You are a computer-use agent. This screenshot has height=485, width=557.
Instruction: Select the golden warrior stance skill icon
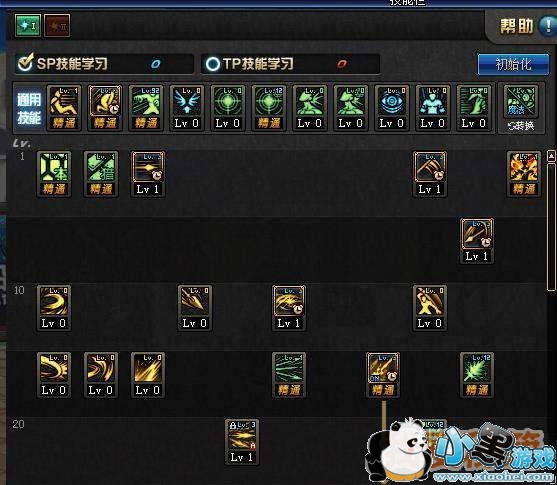tap(429, 301)
